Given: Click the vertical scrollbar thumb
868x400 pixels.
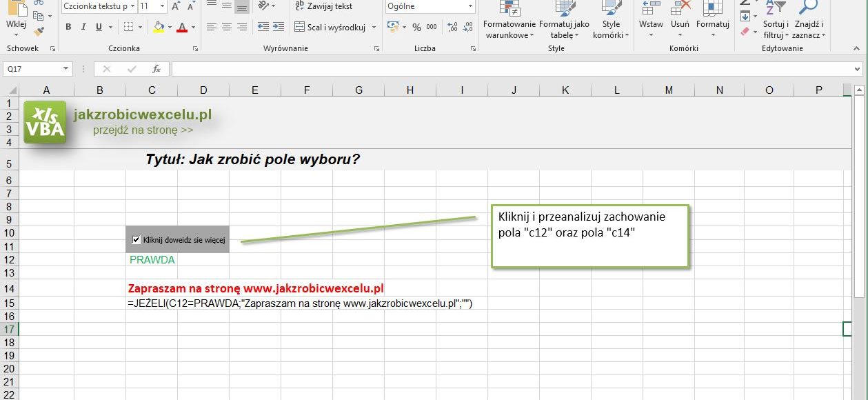Looking at the screenshot, I should [x=859, y=197].
